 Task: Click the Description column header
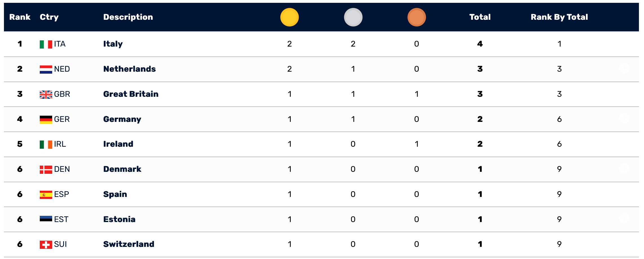128,17
